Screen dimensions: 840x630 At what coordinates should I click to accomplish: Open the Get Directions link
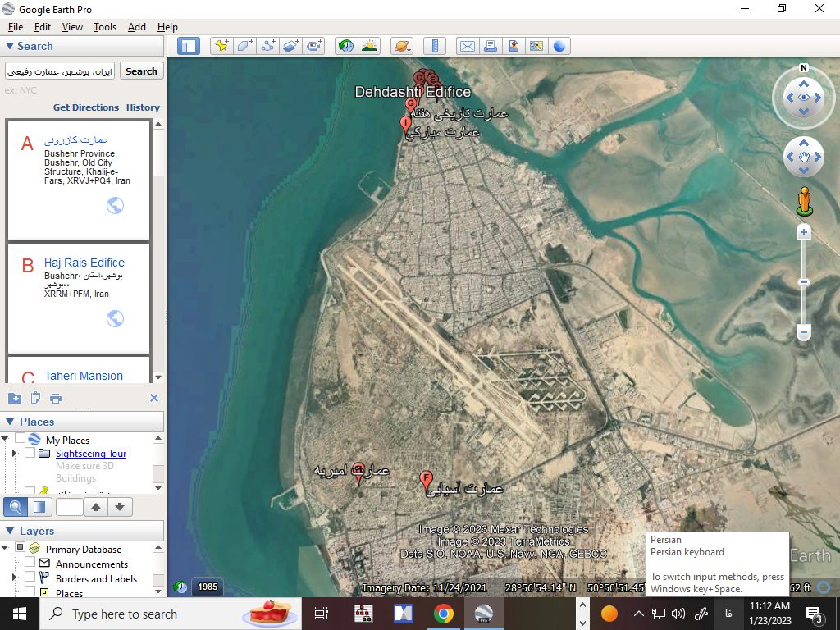[x=86, y=107]
